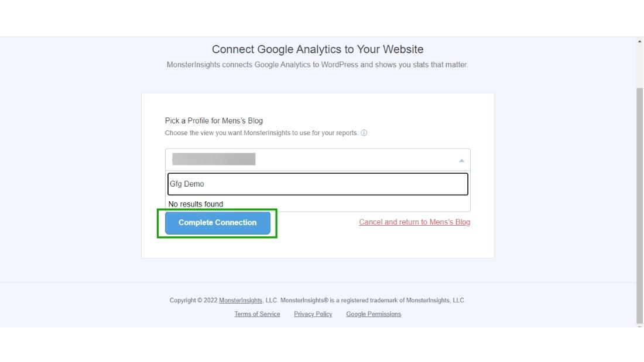Click the "Copyright © 2022" footer text
The height and width of the screenshot is (362, 644).
click(193, 301)
